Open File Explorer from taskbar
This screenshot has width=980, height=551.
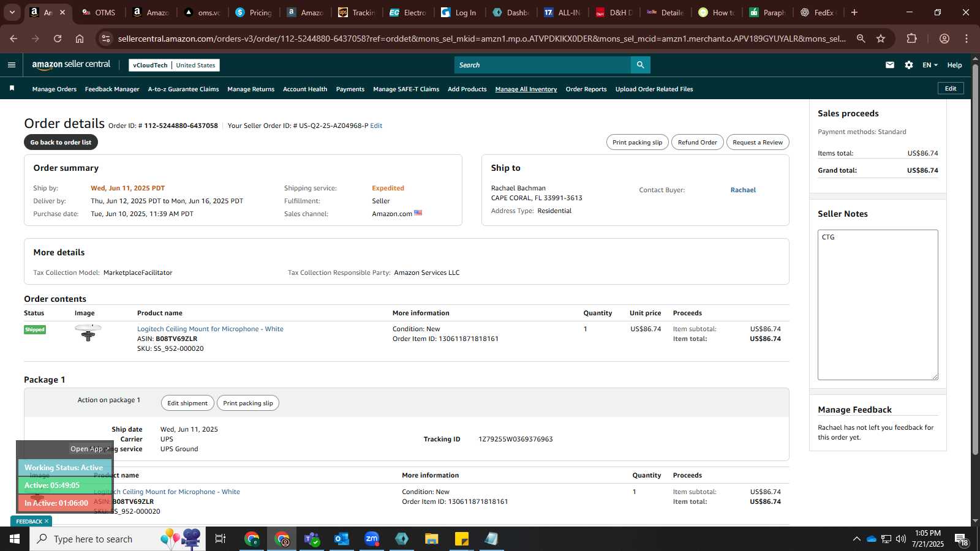pos(432,539)
